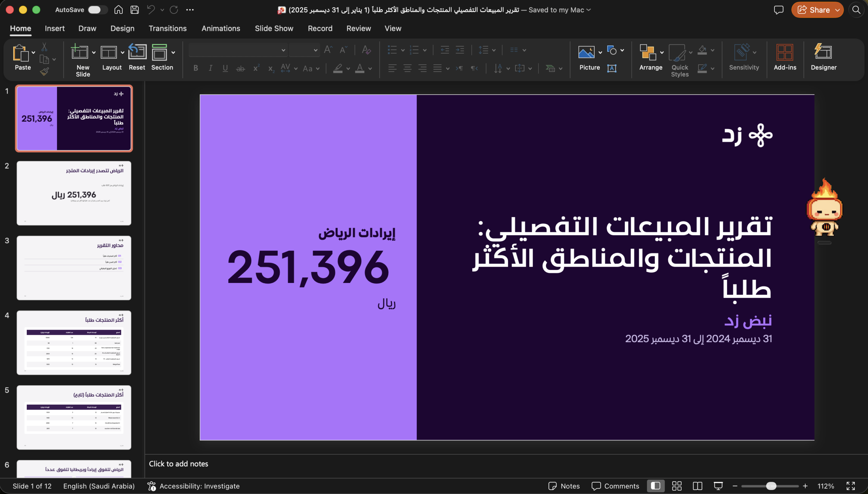
Task: Click the Home icon in title bar
Action: pos(118,9)
